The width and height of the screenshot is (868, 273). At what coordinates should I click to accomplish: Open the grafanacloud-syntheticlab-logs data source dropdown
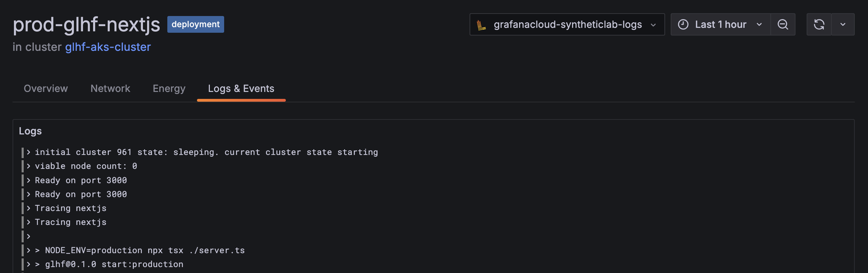(567, 24)
